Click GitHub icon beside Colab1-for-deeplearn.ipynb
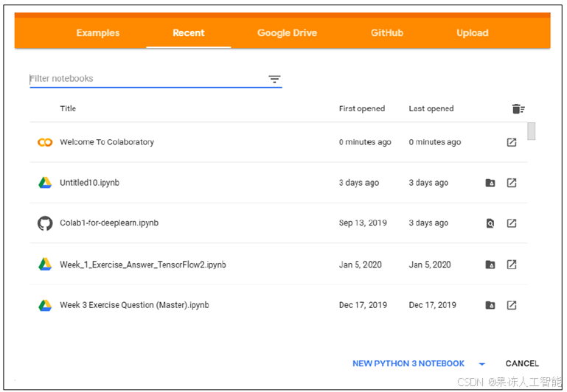Screen dimensions: 567x392 coord(45,223)
